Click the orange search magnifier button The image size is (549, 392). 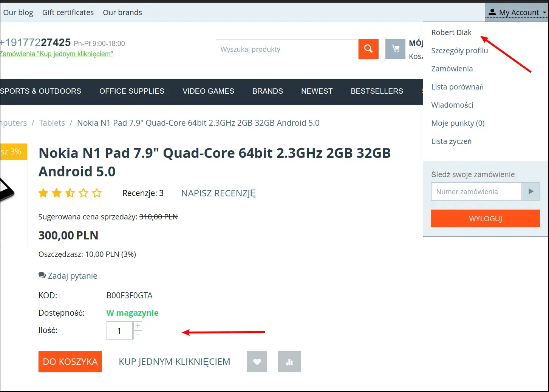(368, 49)
